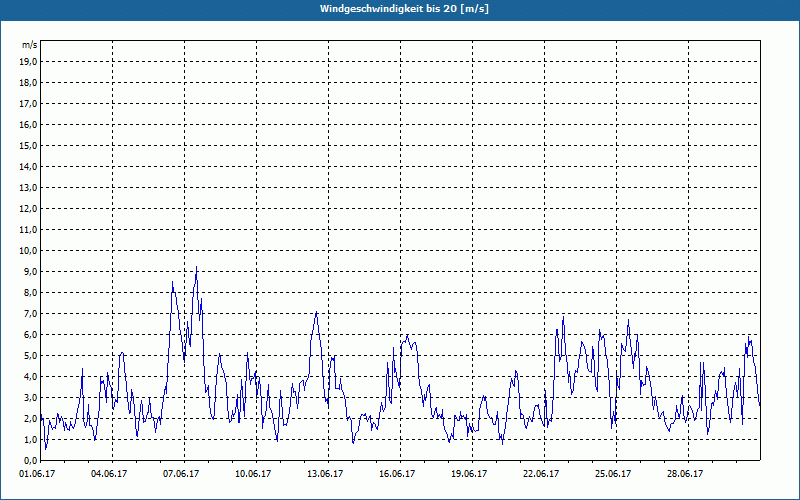Select the date label 28.06.17
Viewport: 800px width, 500px height.
[685, 473]
